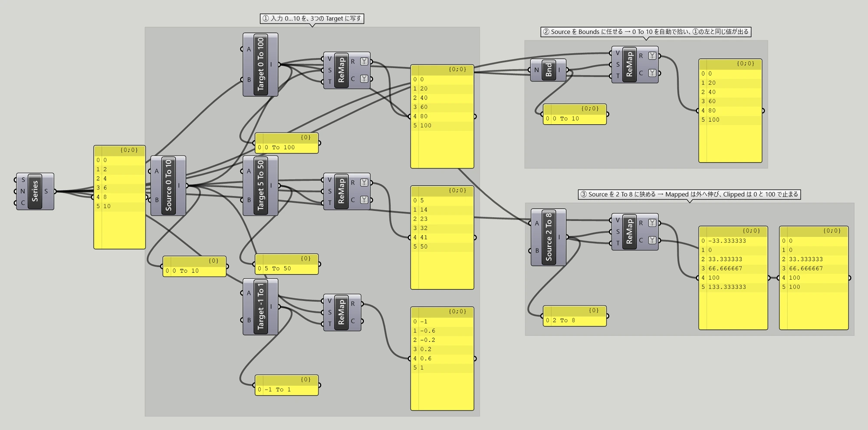Select the Bnd bounds component
Viewport: 868px width, 430px height.
549,70
